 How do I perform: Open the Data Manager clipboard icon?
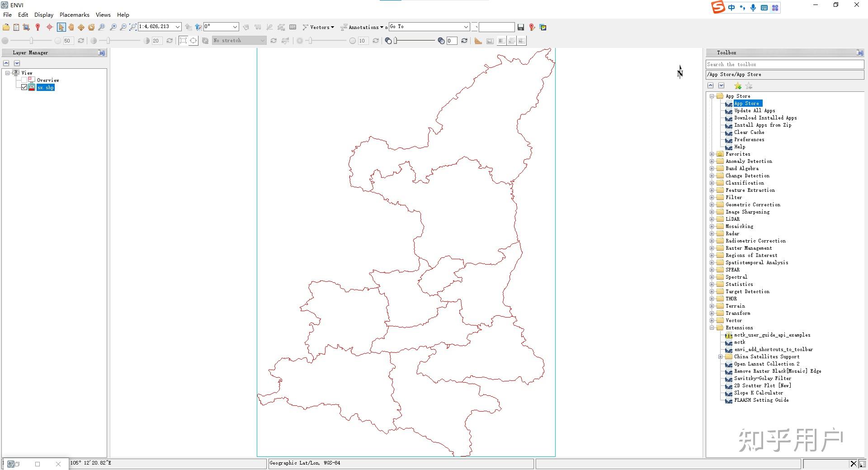(x=16, y=27)
